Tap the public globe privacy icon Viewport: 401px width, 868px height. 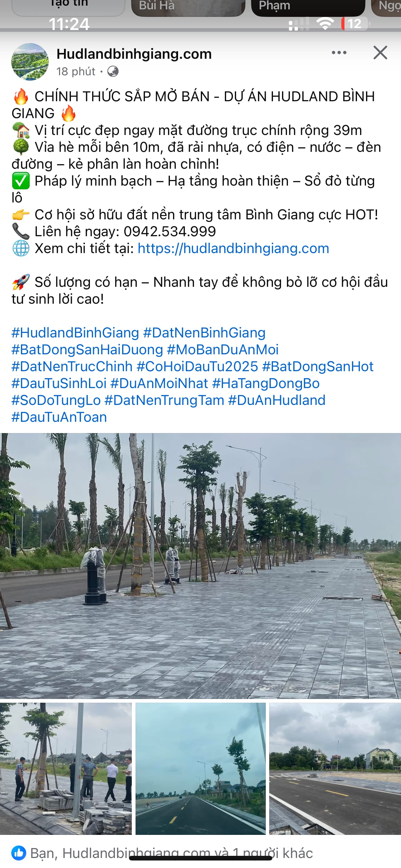click(x=113, y=72)
